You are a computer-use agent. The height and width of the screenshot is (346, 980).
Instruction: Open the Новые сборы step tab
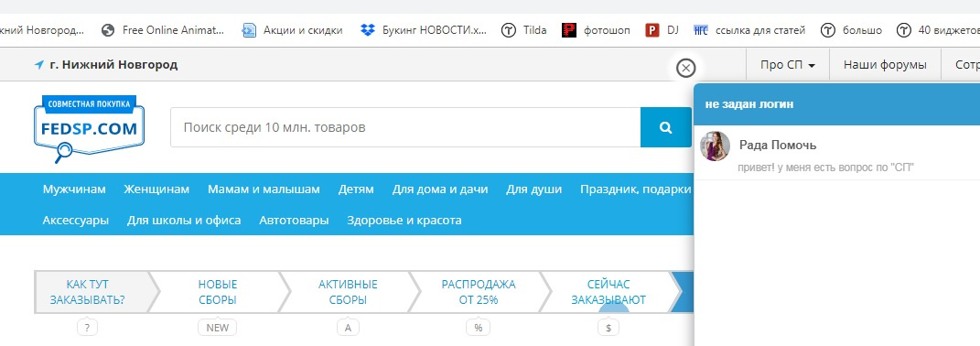[218, 292]
